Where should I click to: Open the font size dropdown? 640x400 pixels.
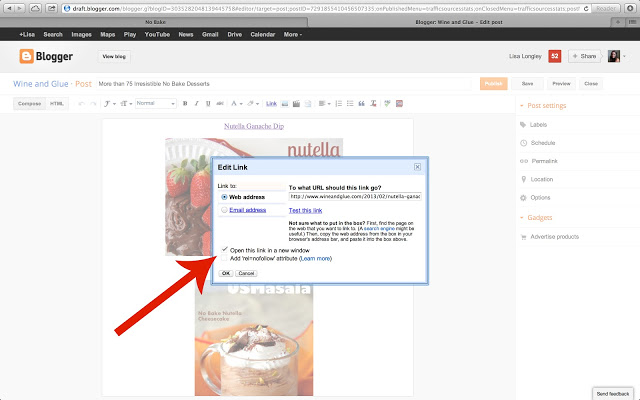click(x=126, y=104)
